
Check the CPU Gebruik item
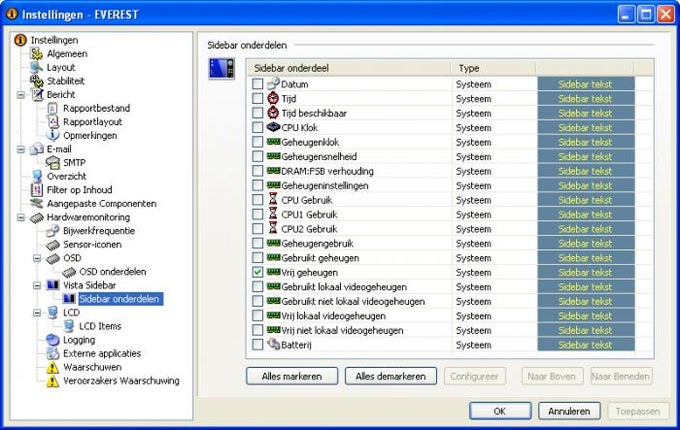[x=258, y=200]
